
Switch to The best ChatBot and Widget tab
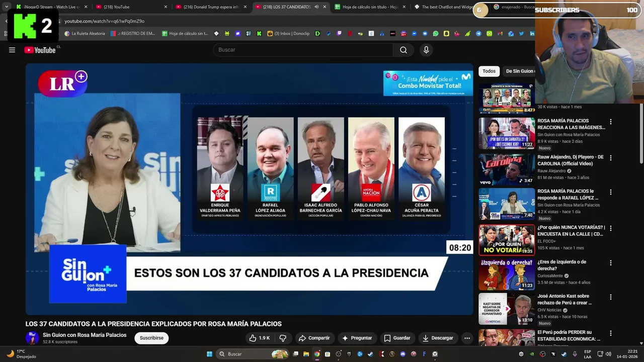(444, 7)
